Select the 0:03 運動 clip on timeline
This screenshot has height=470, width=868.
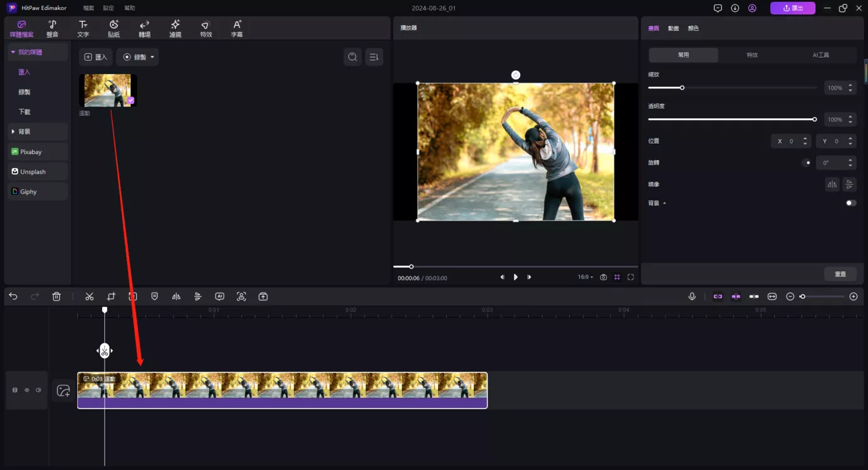point(282,390)
